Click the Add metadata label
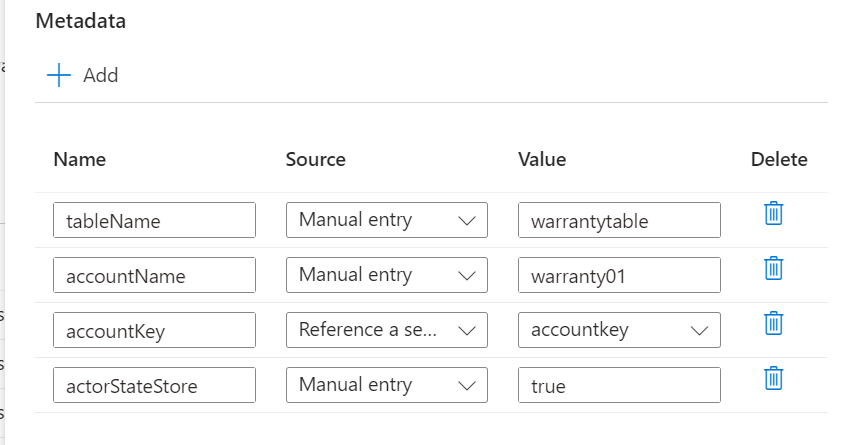Viewport: 856px width, 445px height. coord(100,75)
